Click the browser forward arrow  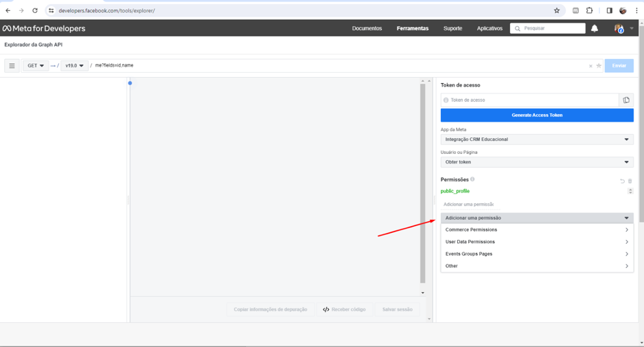coord(21,11)
